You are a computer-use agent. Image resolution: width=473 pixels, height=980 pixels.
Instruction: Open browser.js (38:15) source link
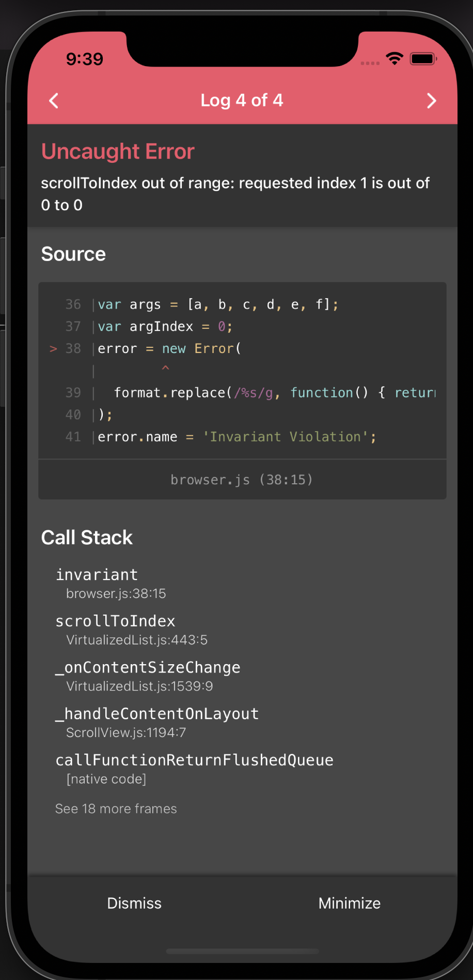(x=242, y=480)
